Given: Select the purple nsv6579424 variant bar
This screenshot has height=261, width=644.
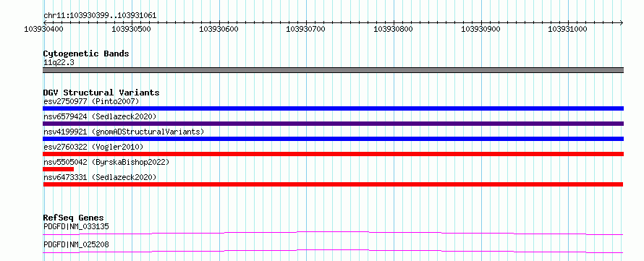Looking at the screenshot, I should [333, 124].
